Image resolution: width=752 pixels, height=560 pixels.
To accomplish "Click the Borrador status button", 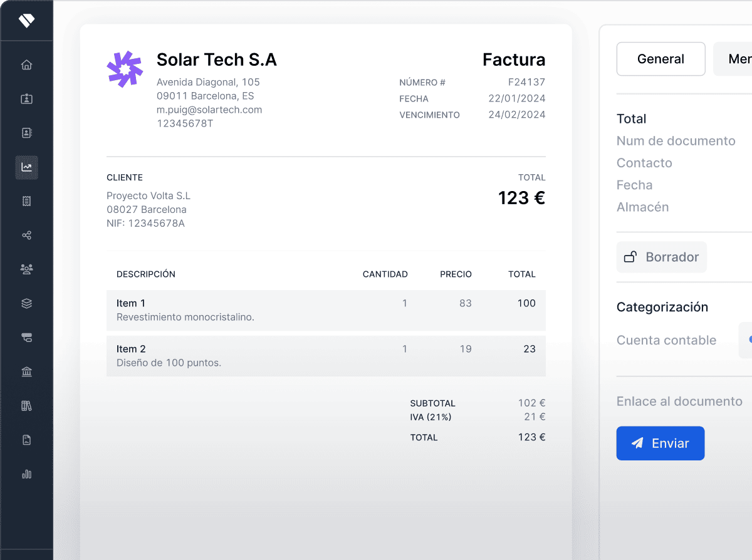I will point(662,257).
